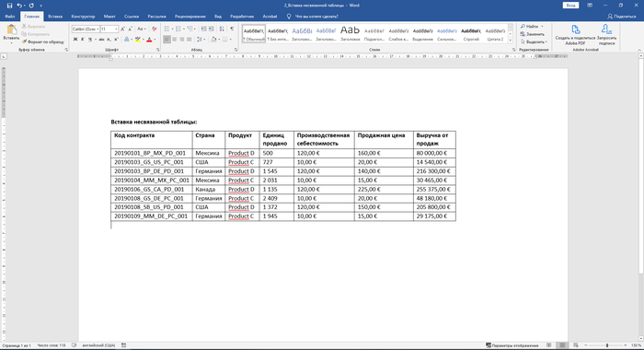Click the red font color button
This screenshot has height=350, width=644.
(149, 40)
